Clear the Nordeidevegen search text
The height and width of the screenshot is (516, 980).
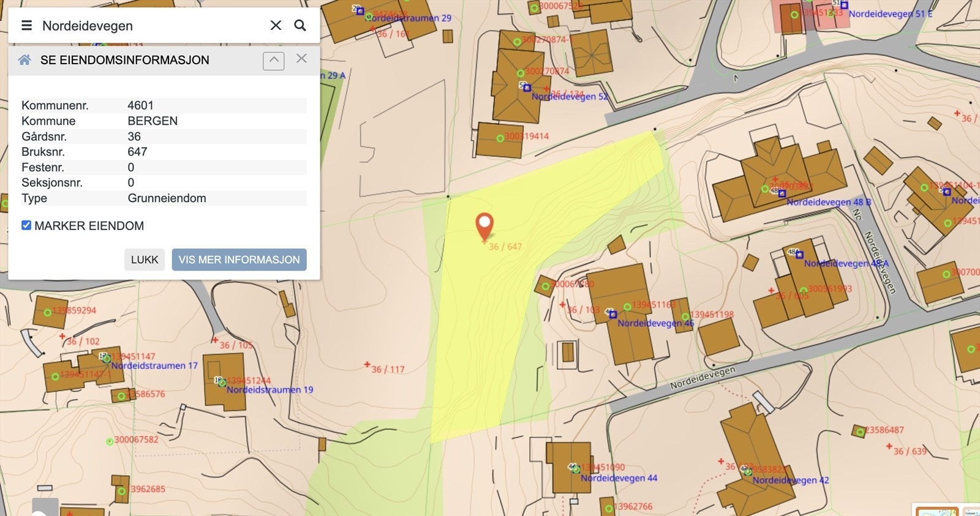(x=276, y=25)
